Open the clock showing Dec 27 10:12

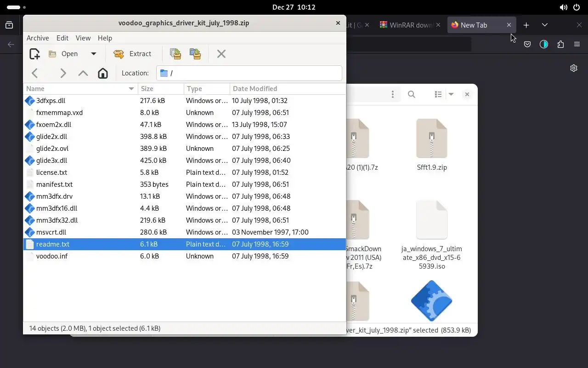pyautogui.click(x=294, y=7)
